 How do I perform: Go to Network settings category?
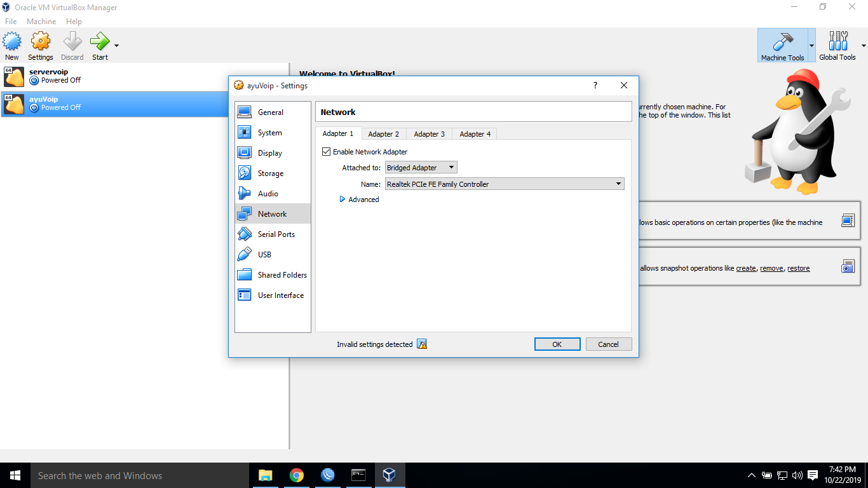click(273, 214)
